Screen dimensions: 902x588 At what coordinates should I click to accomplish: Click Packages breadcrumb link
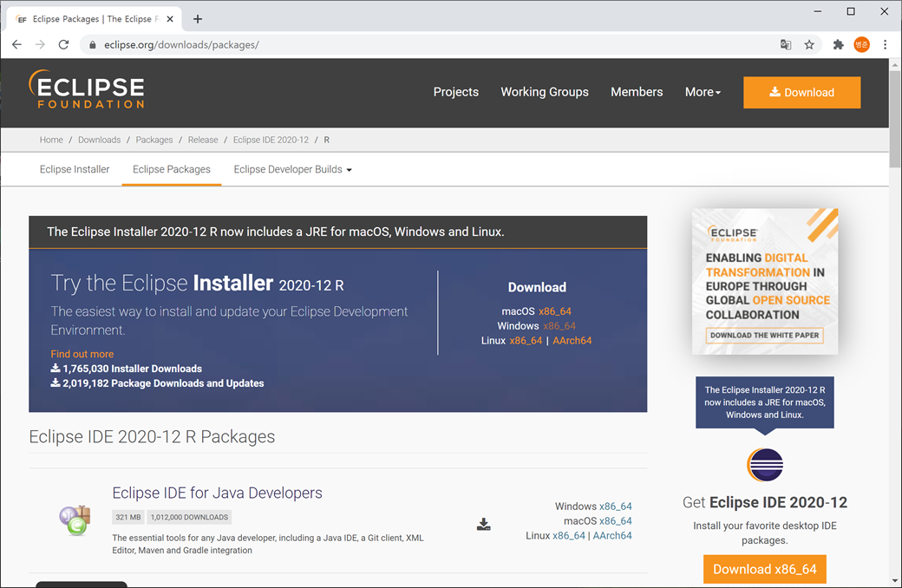(x=154, y=140)
